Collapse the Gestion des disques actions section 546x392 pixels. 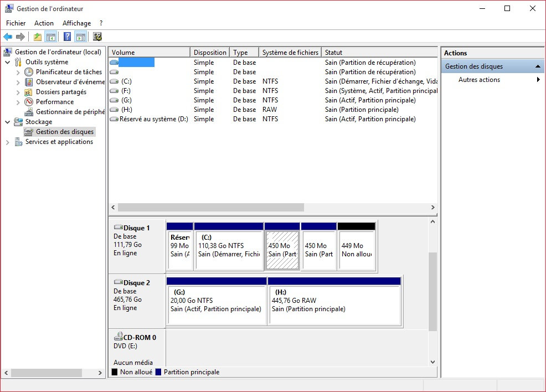537,66
